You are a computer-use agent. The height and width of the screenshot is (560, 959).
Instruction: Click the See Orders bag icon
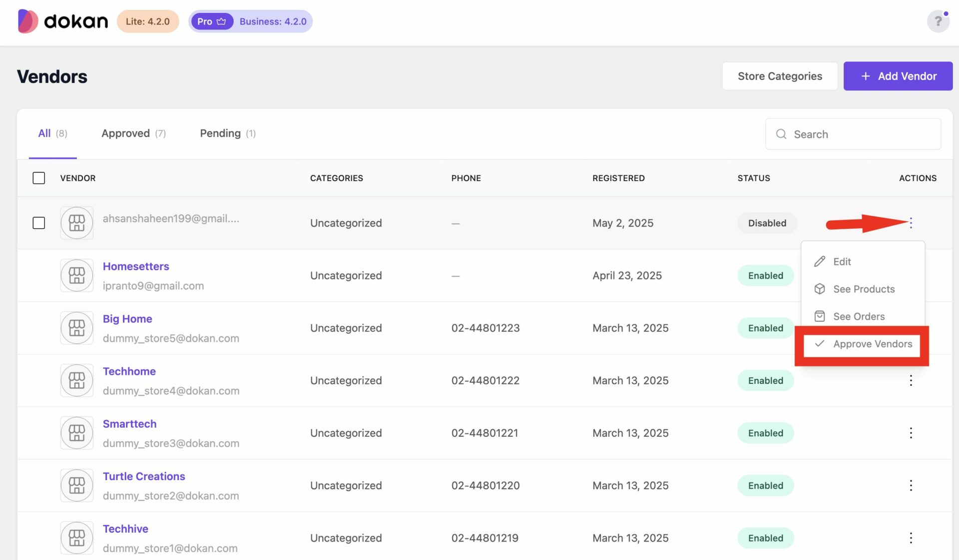point(820,315)
